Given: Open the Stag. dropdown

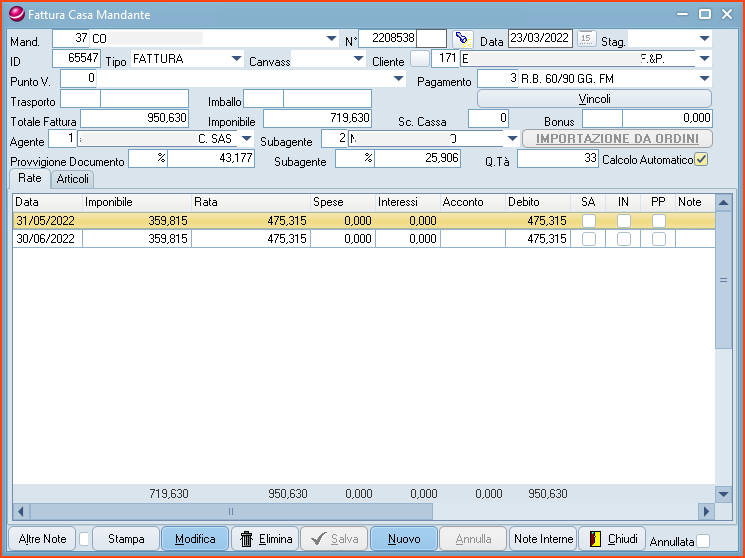Looking at the screenshot, I should point(705,38).
